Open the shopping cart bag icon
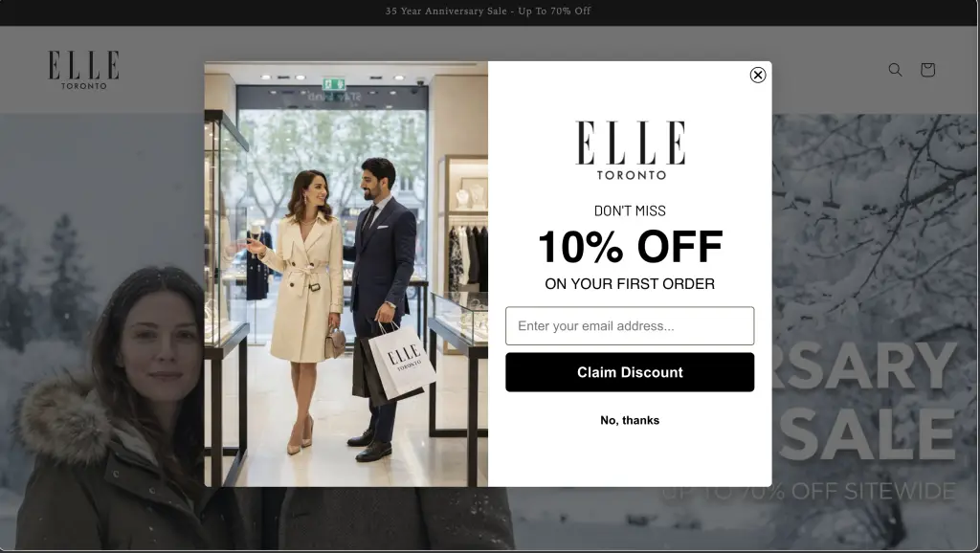 tap(927, 69)
